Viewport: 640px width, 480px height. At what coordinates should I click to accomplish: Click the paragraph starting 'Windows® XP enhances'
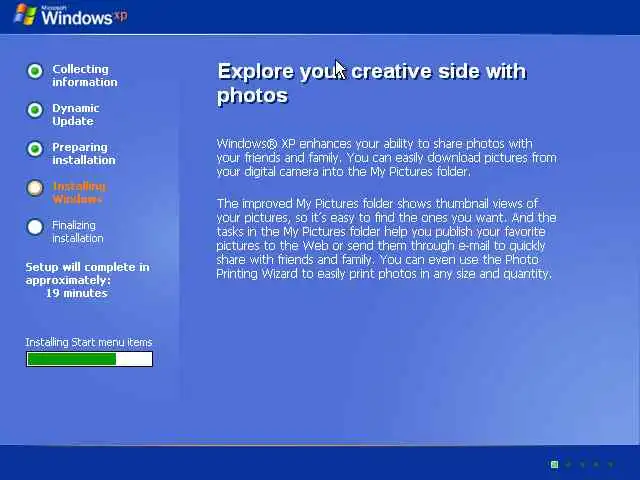tap(387, 158)
